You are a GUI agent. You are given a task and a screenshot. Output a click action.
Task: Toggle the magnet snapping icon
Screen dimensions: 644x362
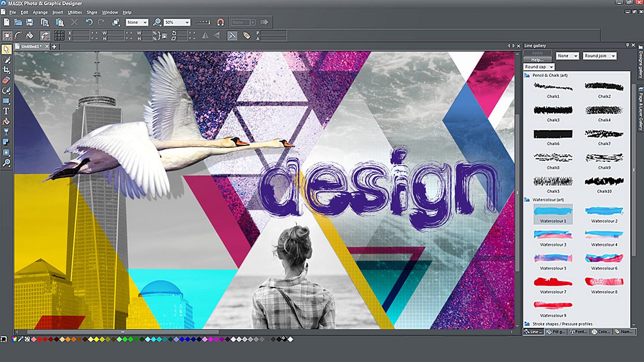[x=220, y=22]
